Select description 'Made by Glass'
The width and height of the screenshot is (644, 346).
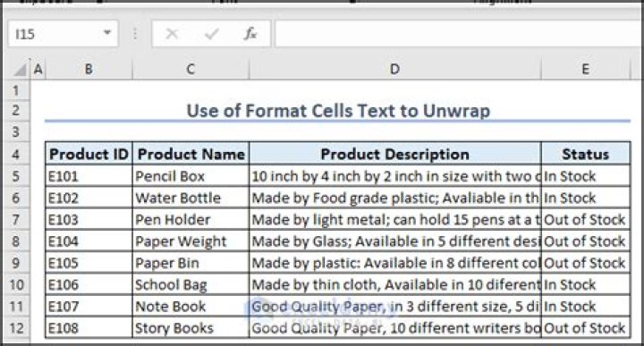point(395,241)
